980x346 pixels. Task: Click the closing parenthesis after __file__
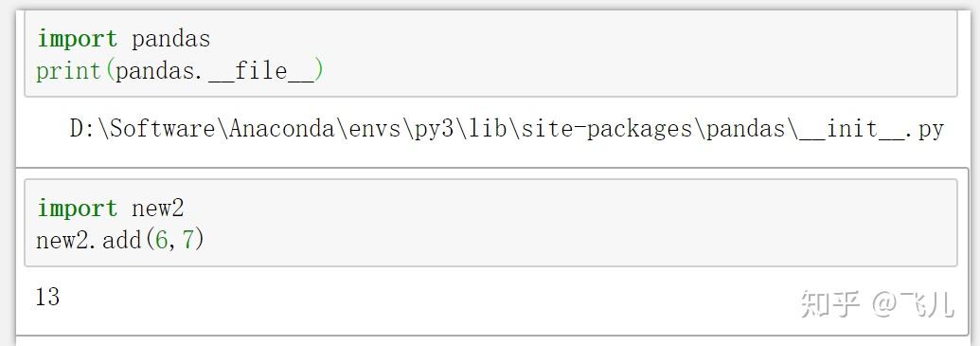coord(319,71)
